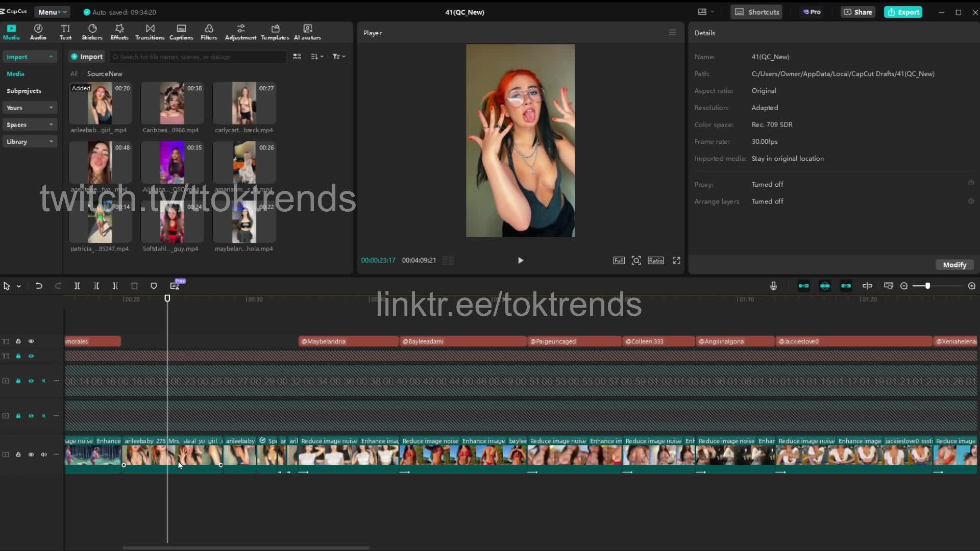
Task: Select Media in the left sidebar
Action: tap(15, 73)
